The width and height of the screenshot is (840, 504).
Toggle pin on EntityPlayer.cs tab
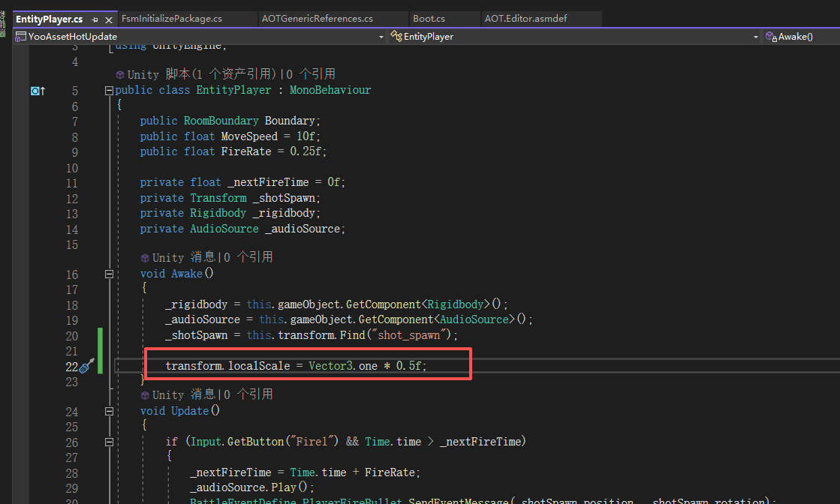coord(95,19)
